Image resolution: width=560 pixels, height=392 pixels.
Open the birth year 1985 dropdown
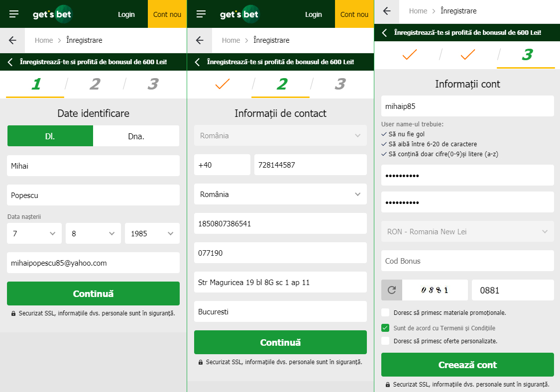152,233
